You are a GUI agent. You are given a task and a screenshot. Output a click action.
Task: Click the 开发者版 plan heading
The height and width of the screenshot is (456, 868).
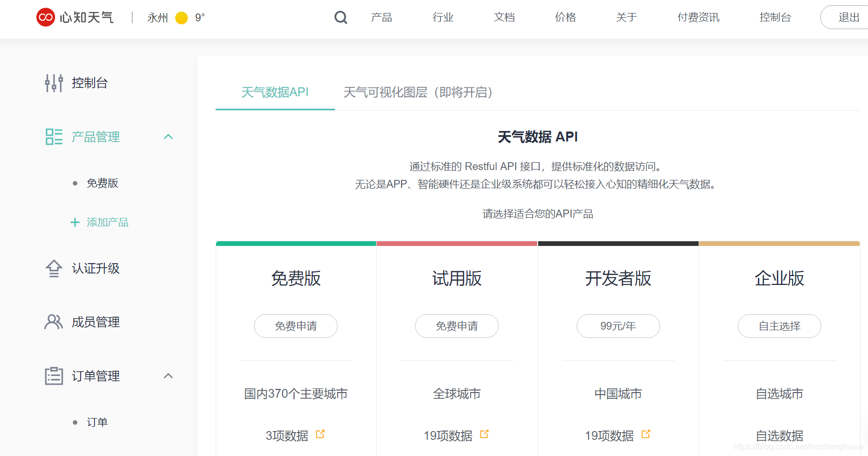[x=618, y=279]
